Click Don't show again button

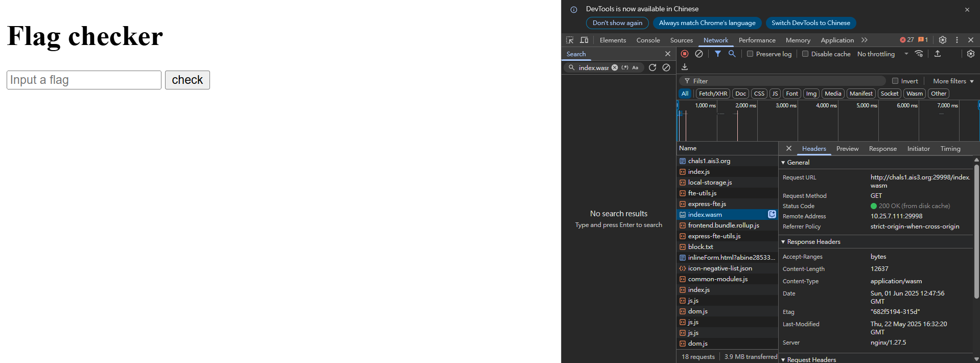(x=617, y=23)
